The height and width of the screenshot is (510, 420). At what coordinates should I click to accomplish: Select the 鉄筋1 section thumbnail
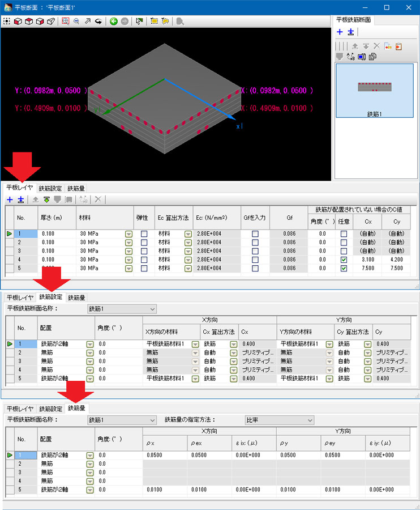(375, 91)
